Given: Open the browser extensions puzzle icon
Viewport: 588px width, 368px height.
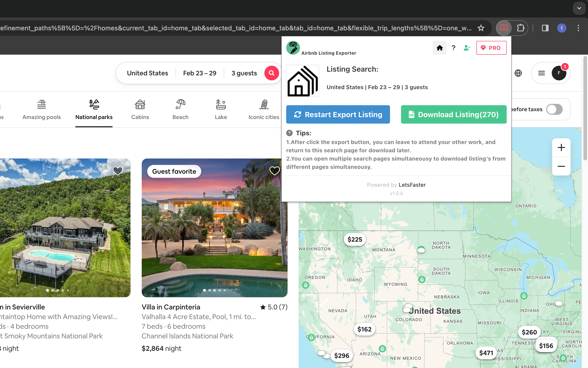Looking at the screenshot, I should (520, 28).
